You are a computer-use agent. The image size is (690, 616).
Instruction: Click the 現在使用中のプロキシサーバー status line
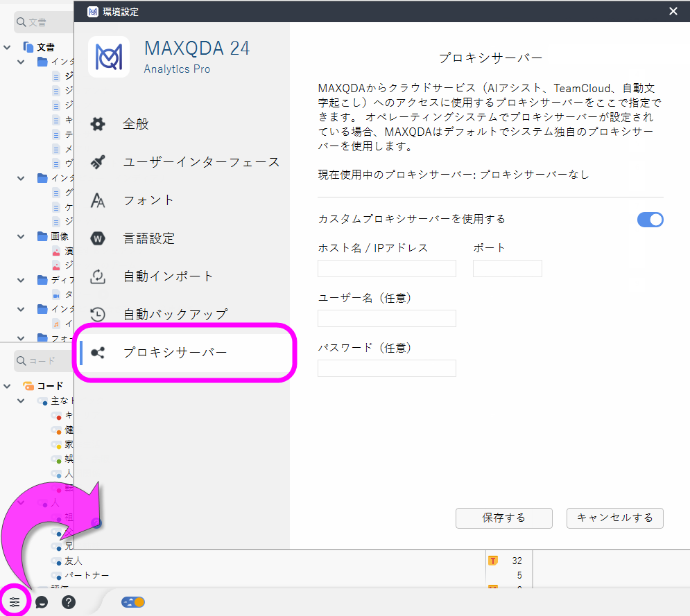454,175
